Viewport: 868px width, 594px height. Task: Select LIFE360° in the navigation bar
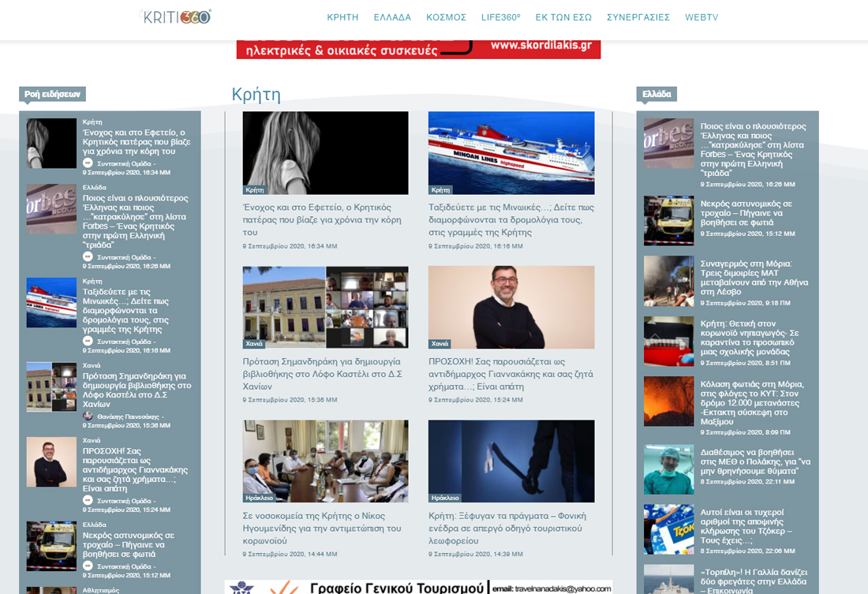pos(500,17)
